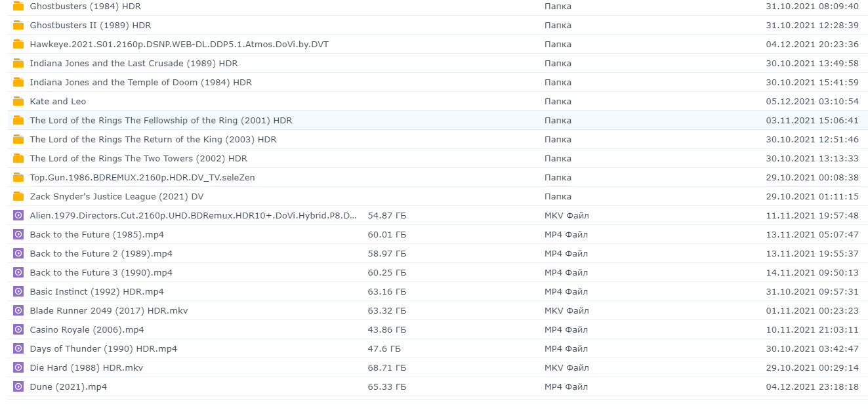
Task: Select Die Hard (1988) HDR.mkv name
Action: 86,368
